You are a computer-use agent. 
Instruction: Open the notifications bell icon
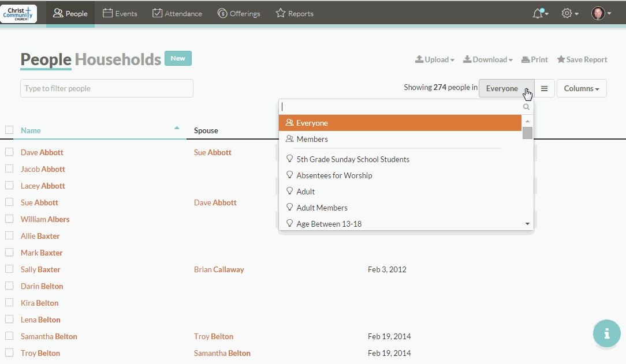tap(538, 13)
